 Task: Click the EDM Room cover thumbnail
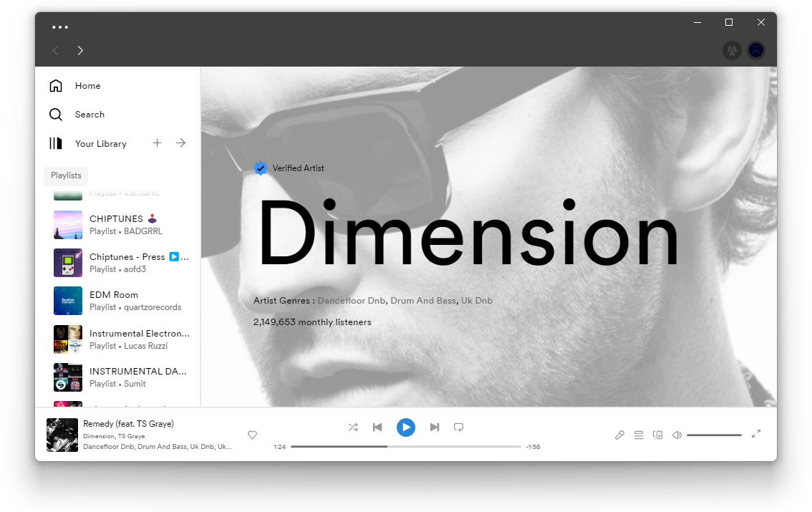point(68,301)
